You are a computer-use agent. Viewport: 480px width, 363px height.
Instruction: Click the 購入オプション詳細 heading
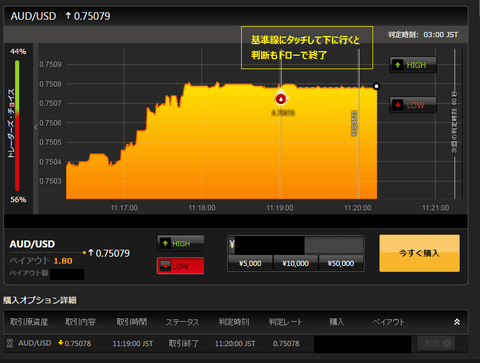40,300
